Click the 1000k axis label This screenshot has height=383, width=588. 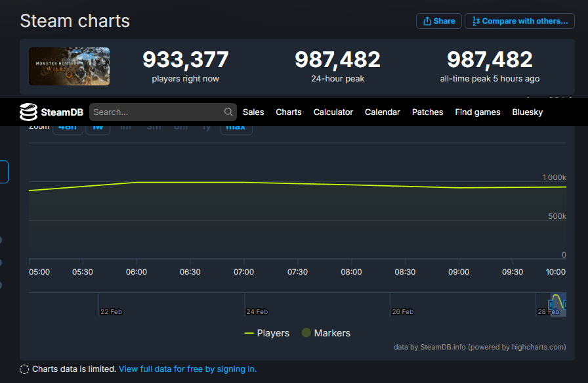pyautogui.click(x=555, y=177)
